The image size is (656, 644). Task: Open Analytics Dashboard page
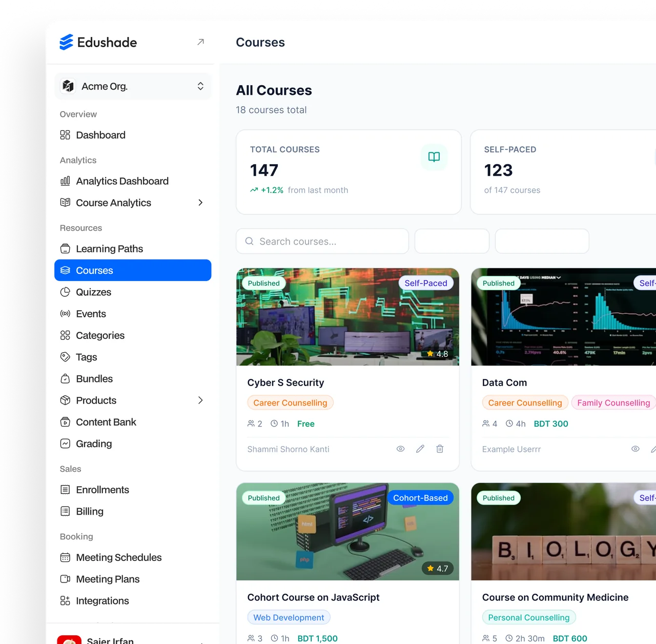point(133,181)
